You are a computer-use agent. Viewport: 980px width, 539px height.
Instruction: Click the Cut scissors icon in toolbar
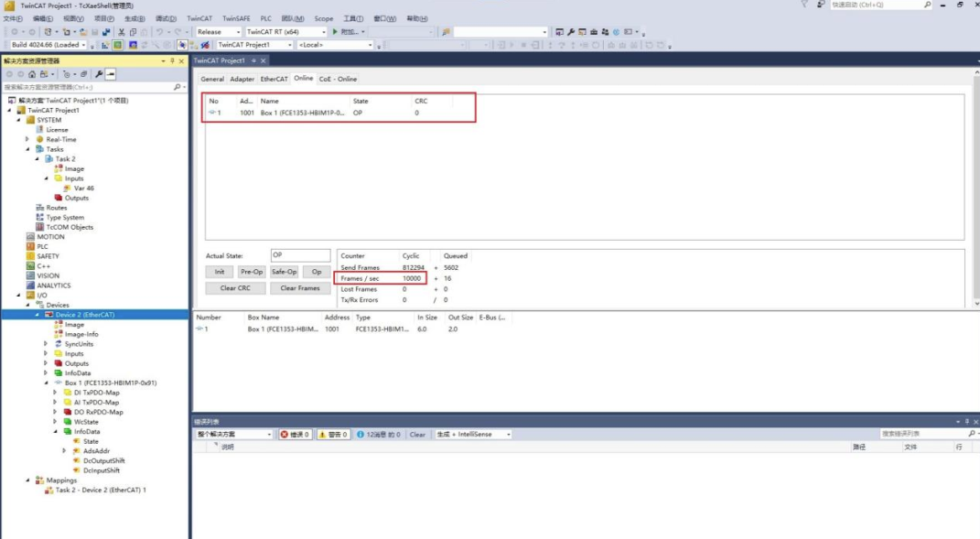point(122,32)
